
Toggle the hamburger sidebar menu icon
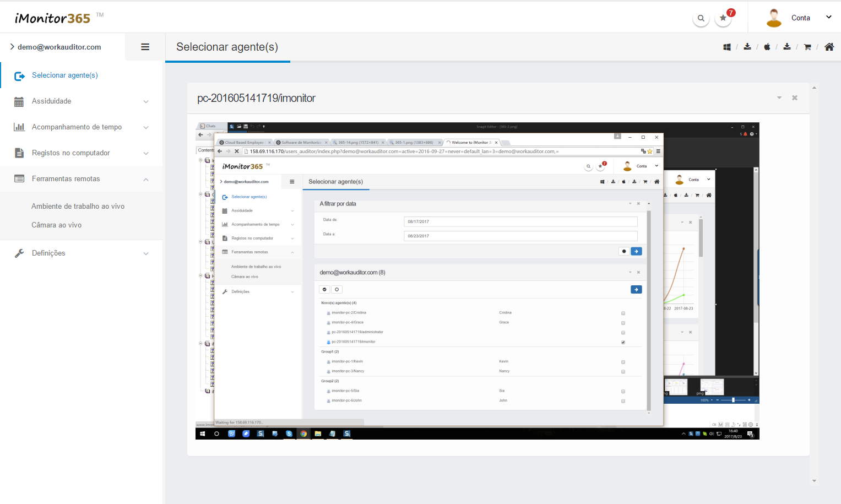pos(145,47)
